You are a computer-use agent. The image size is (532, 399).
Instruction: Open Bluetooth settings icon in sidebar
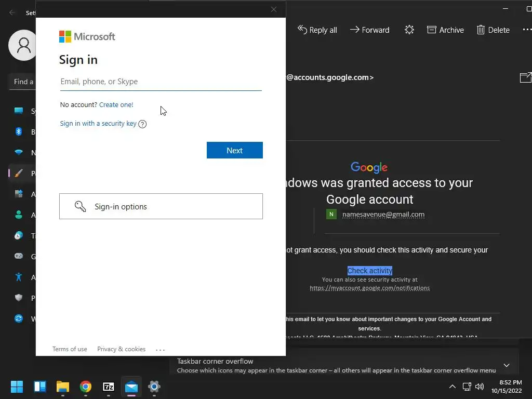[x=19, y=131]
